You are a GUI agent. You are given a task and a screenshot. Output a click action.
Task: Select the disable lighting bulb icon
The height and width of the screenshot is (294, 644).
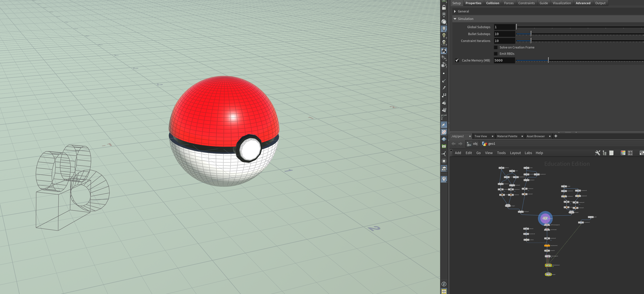(x=444, y=15)
